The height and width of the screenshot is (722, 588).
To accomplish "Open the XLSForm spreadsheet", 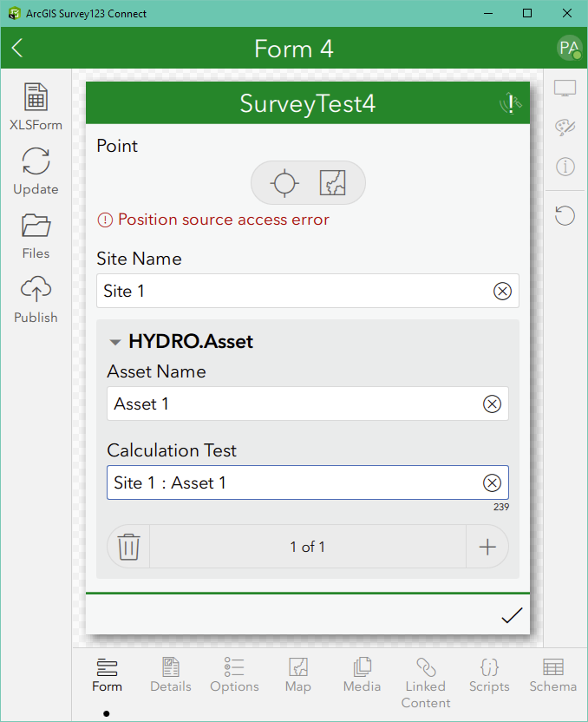I will pyautogui.click(x=36, y=106).
